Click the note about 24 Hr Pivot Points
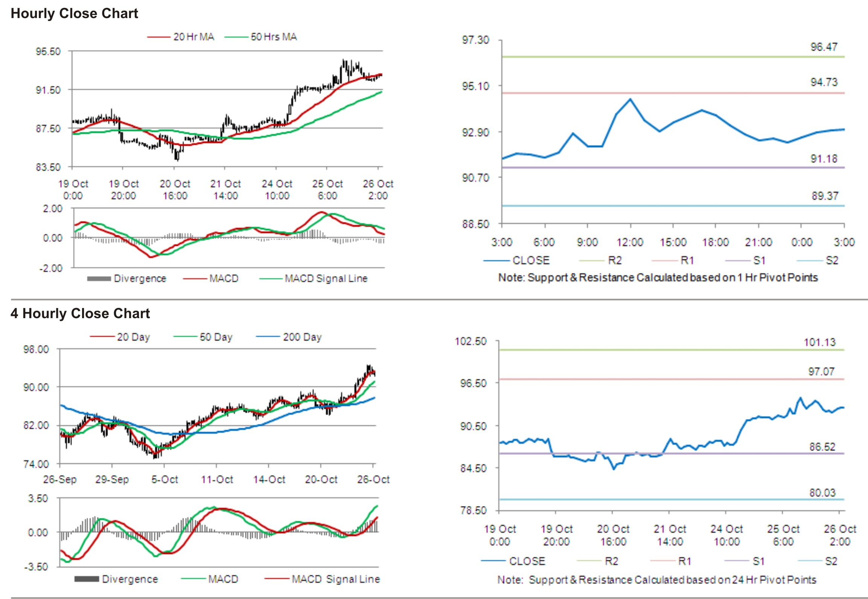 657,580
